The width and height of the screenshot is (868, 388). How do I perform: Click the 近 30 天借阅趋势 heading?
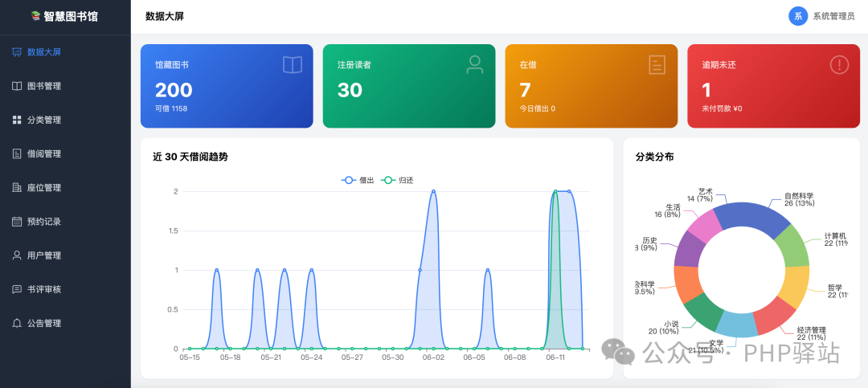190,157
